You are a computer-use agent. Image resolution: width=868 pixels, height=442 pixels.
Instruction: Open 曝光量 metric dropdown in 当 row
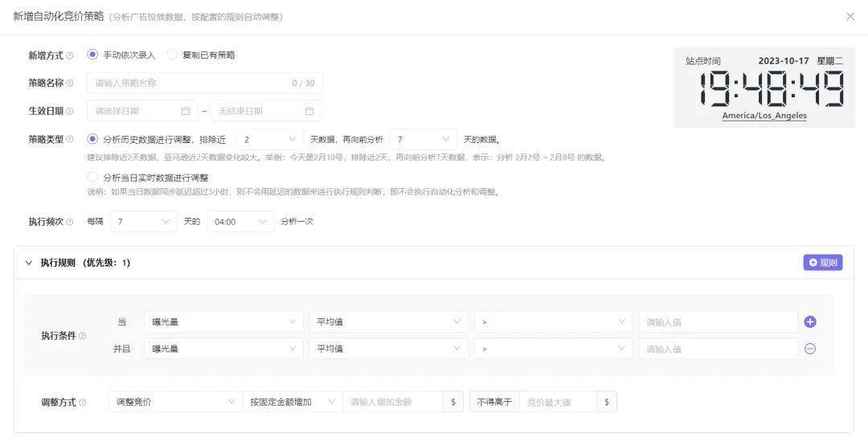click(223, 322)
